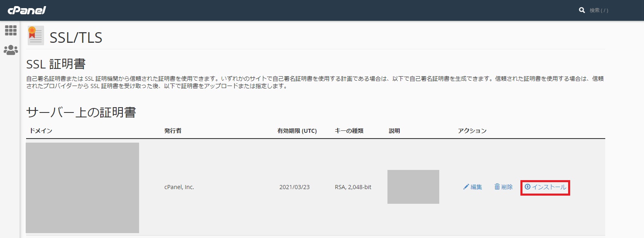Open the user manager people icon
Screen dimensions: 644x238
click(11, 50)
